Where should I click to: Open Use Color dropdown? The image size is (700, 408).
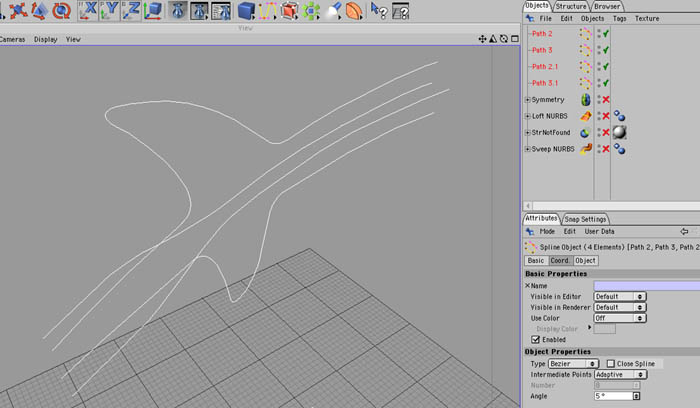pos(620,318)
